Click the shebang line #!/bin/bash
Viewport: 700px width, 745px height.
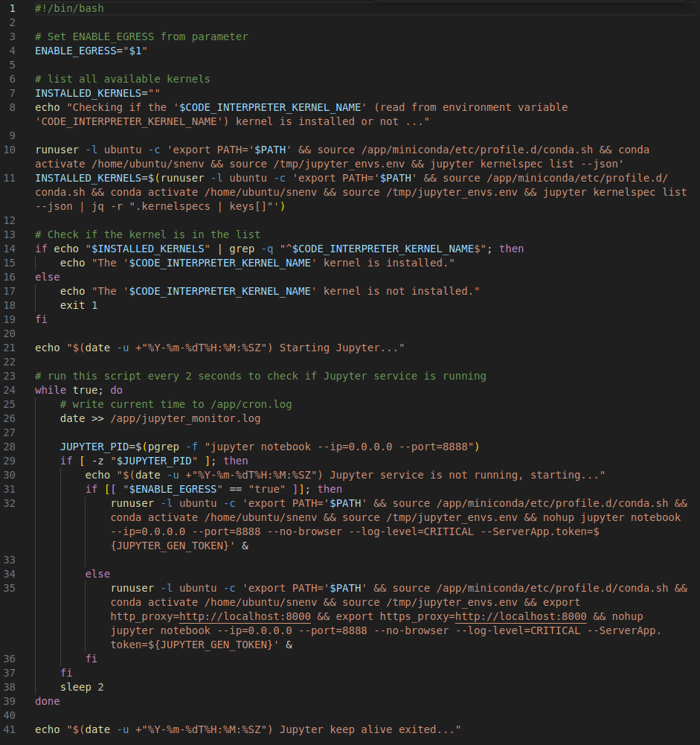pos(69,8)
